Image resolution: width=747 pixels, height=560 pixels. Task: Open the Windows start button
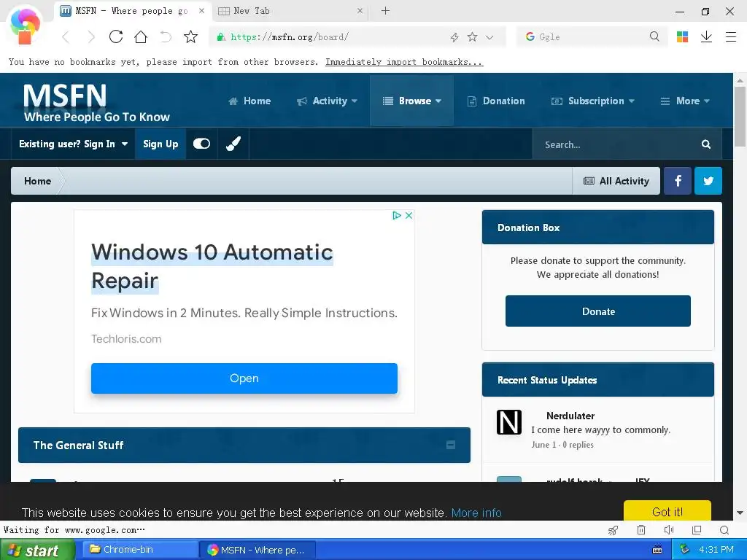tap(37, 550)
